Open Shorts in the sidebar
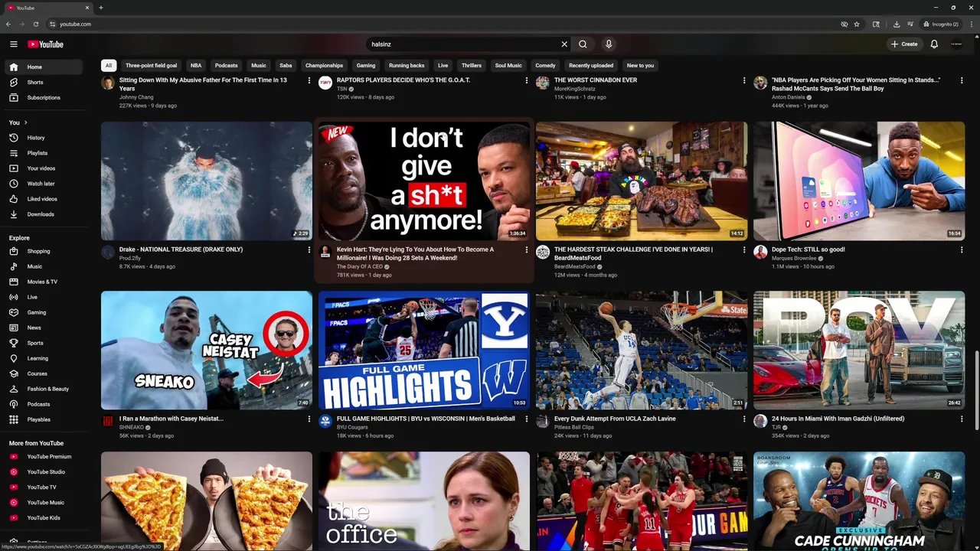 click(43, 82)
